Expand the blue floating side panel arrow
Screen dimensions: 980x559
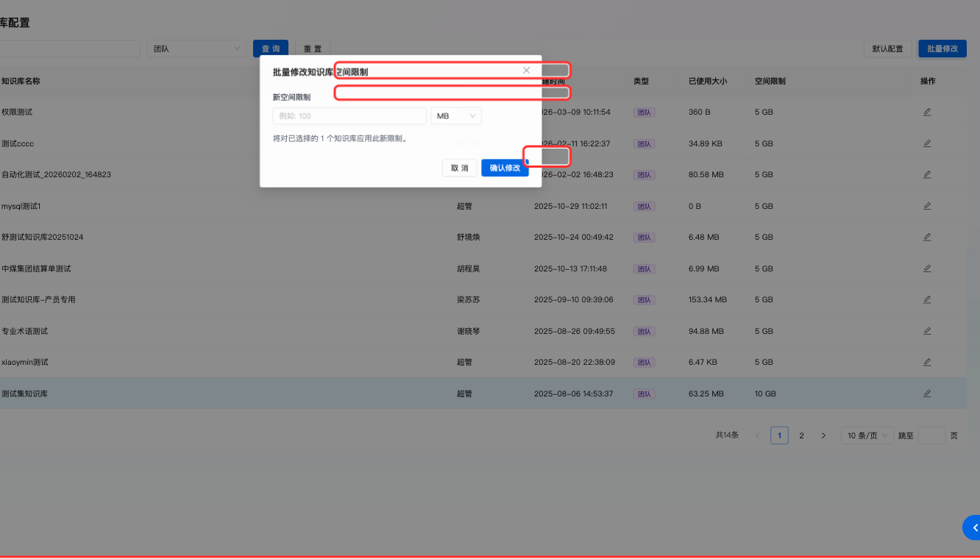click(973, 527)
